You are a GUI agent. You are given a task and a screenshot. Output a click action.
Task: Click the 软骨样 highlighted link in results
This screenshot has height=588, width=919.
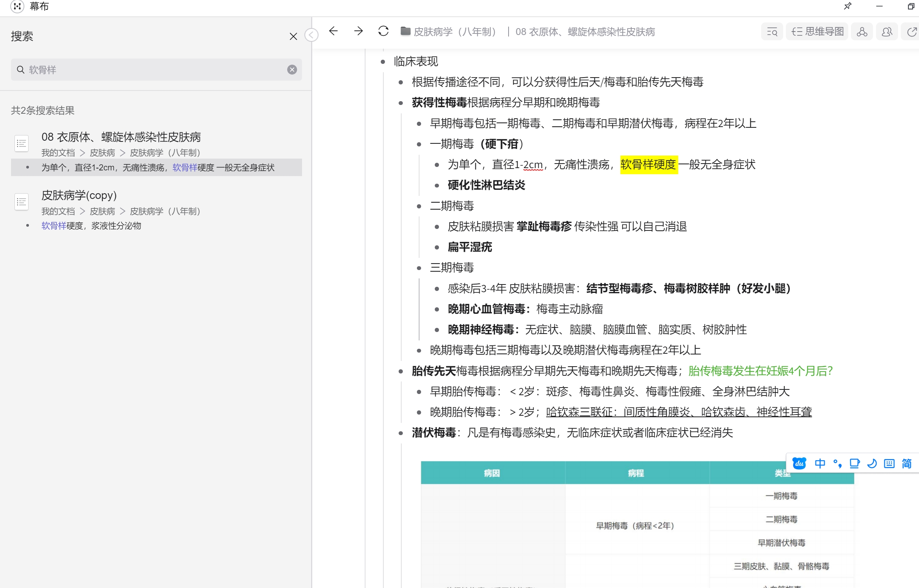(184, 167)
